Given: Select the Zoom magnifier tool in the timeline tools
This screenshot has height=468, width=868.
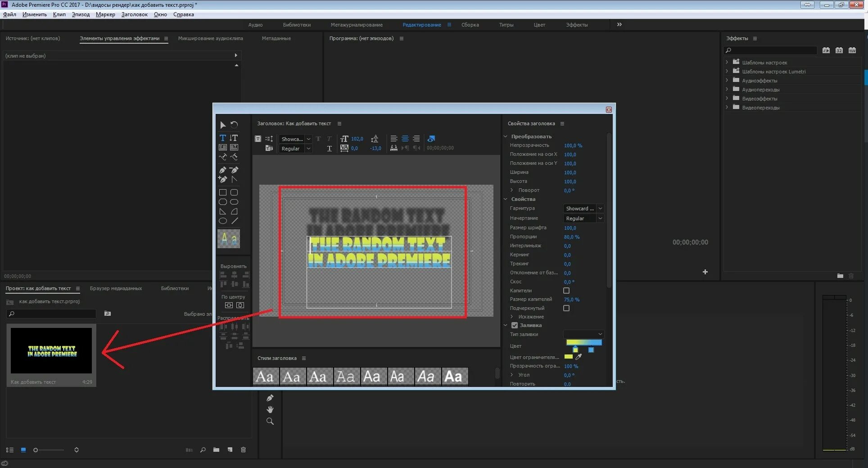Looking at the screenshot, I should tap(270, 421).
